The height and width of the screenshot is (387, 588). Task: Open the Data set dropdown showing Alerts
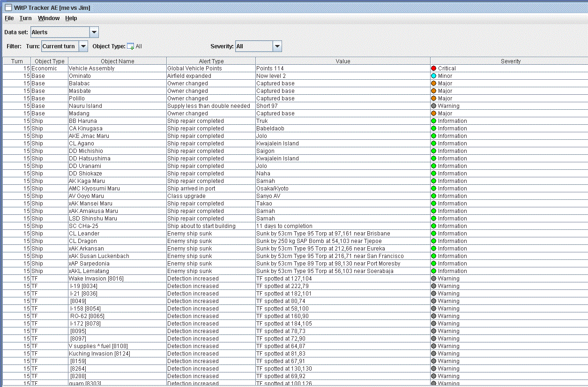[94, 32]
